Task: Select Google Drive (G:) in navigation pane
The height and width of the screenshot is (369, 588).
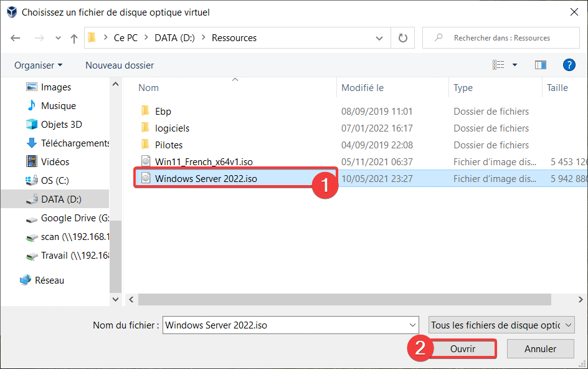Action: 75,218
